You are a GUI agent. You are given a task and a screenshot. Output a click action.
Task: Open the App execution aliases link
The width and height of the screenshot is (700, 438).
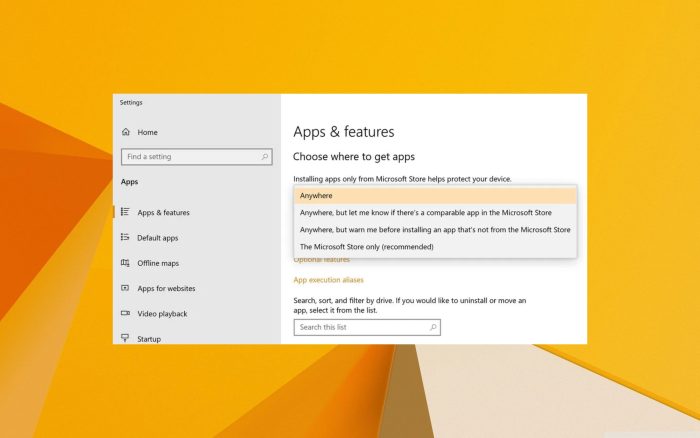tap(328, 280)
